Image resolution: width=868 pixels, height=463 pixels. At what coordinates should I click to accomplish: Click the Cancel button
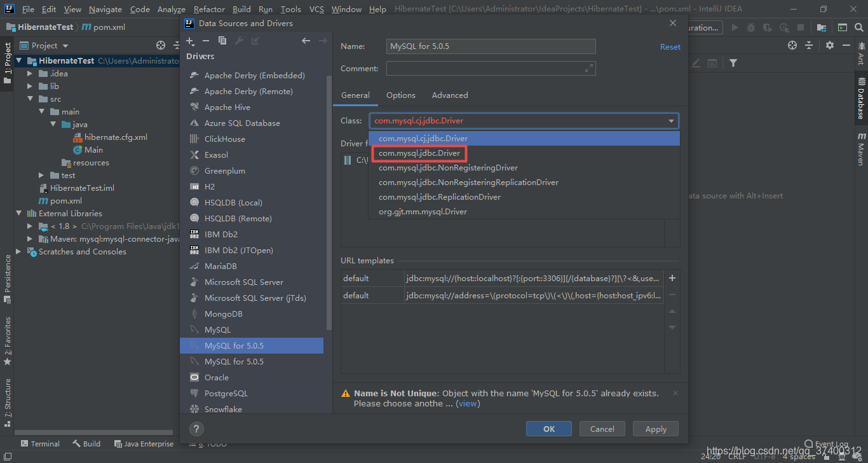pos(602,429)
